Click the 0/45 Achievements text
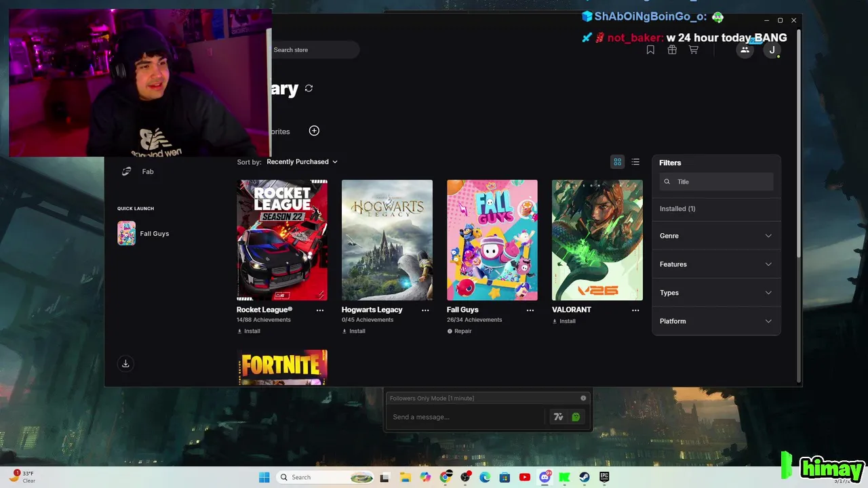This screenshot has width=868, height=488. pos(367,320)
